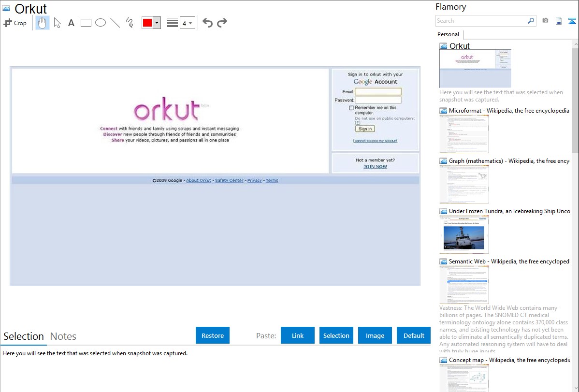The image size is (579, 392).
Task: Click the Flamory search field
Action: [x=481, y=21]
